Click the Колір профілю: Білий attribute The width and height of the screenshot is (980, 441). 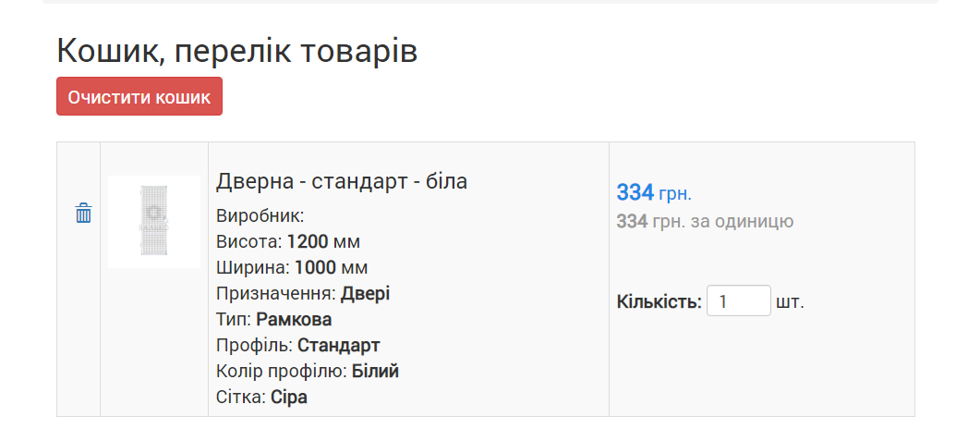point(308,372)
